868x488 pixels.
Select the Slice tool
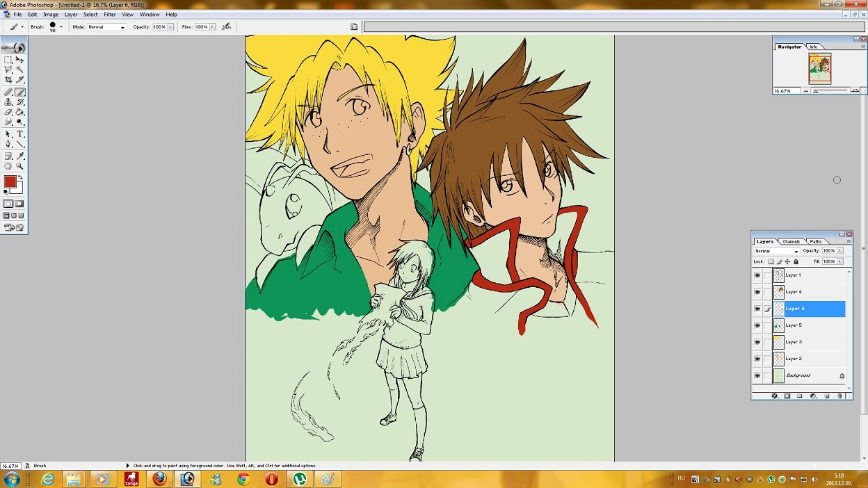20,80
